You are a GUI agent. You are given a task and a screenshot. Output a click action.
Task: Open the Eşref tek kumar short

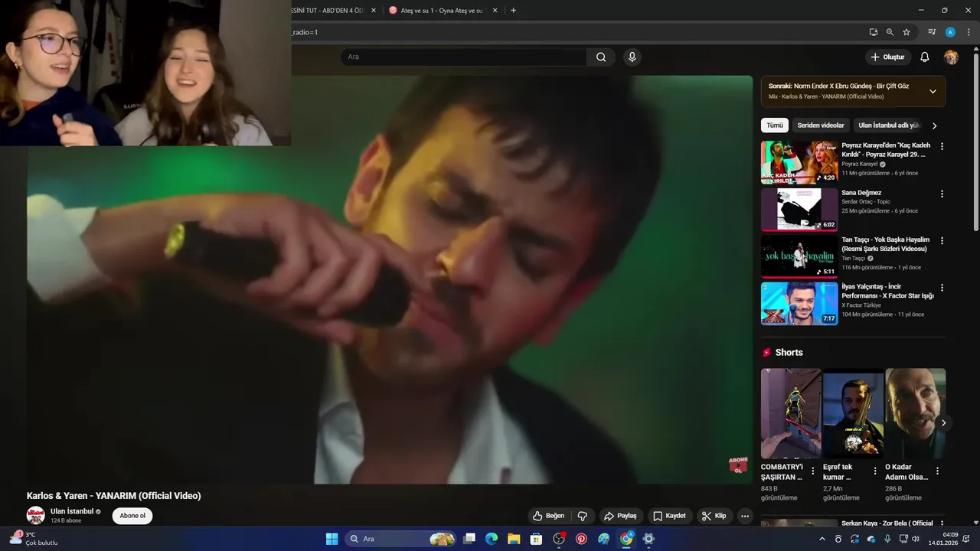853,413
